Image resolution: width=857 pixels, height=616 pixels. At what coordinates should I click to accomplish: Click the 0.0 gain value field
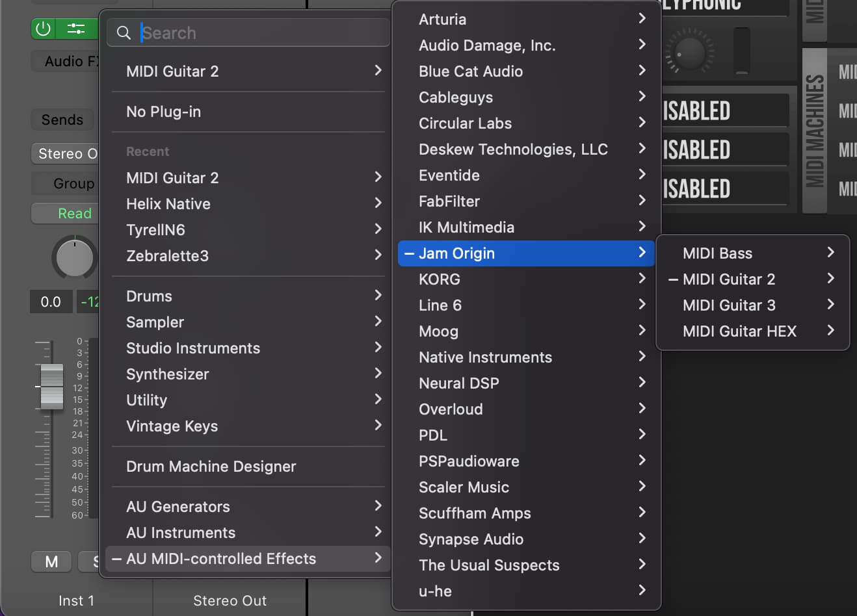51,302
